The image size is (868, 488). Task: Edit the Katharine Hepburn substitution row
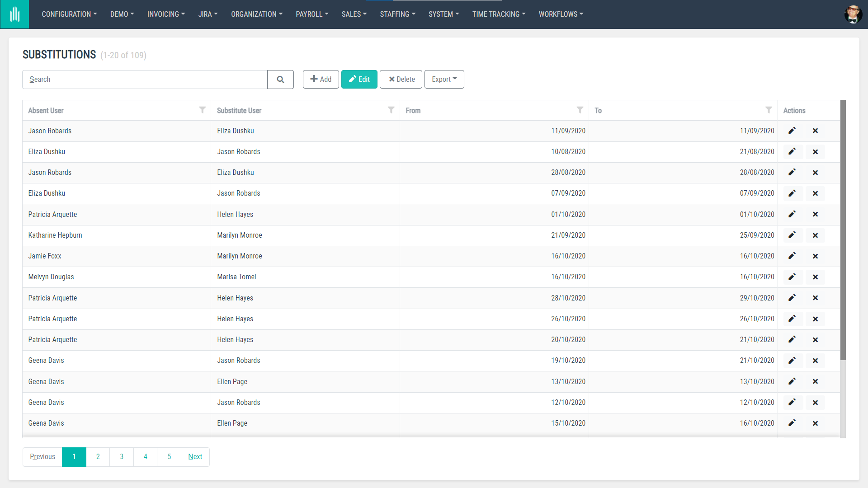[792, 235]
